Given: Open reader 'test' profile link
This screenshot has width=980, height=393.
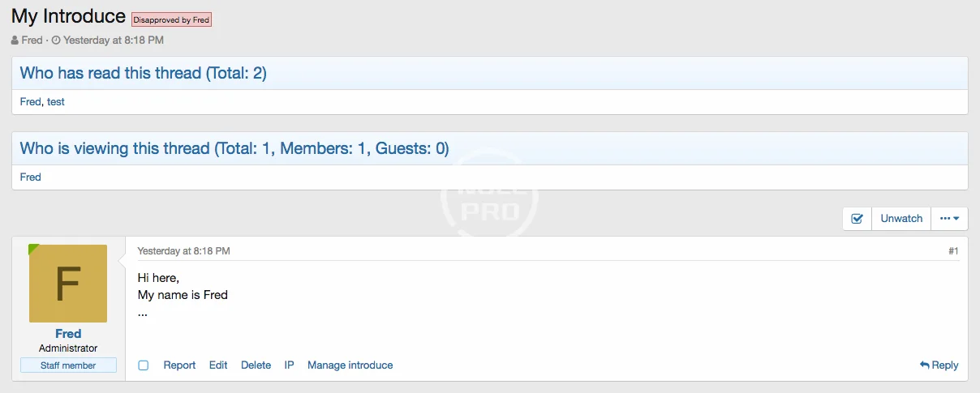Looking at the screenshot, I should coord(56,102).
